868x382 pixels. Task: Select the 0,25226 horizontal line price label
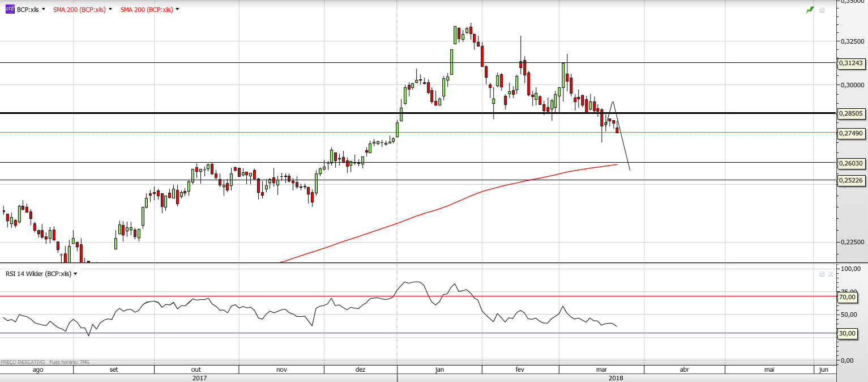[851, 180]
